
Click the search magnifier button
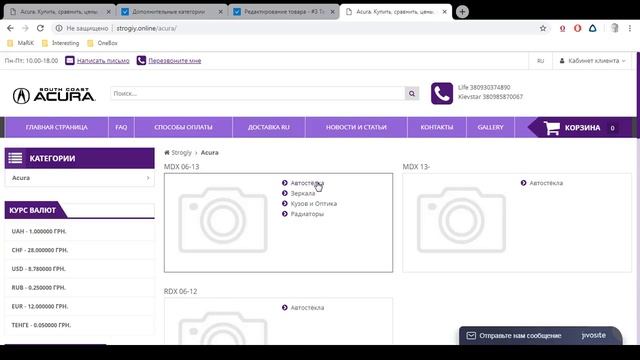412,93
